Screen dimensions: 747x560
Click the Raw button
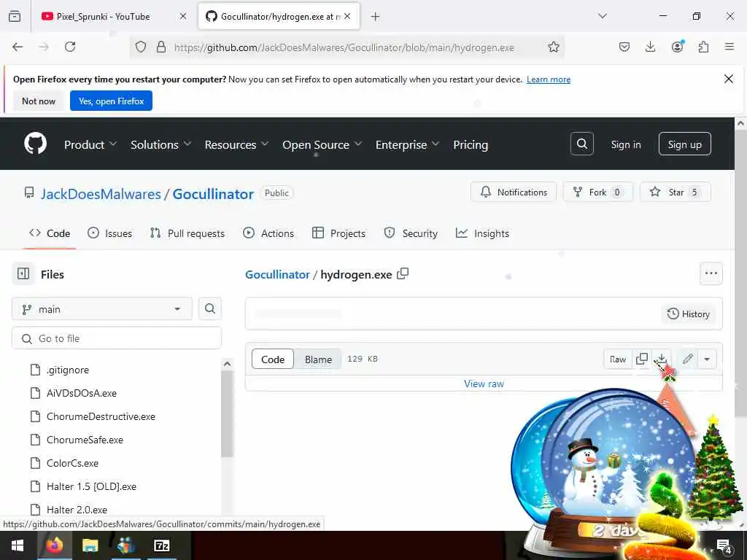coord(617,359)
